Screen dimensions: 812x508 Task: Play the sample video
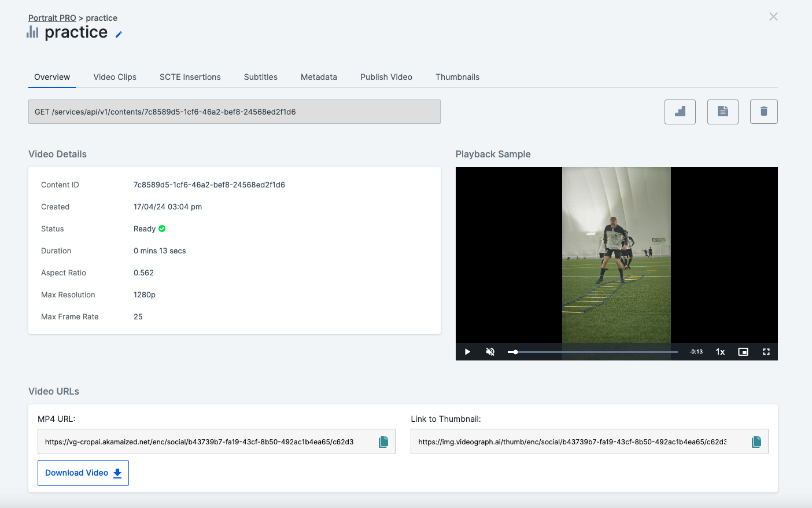467,352
